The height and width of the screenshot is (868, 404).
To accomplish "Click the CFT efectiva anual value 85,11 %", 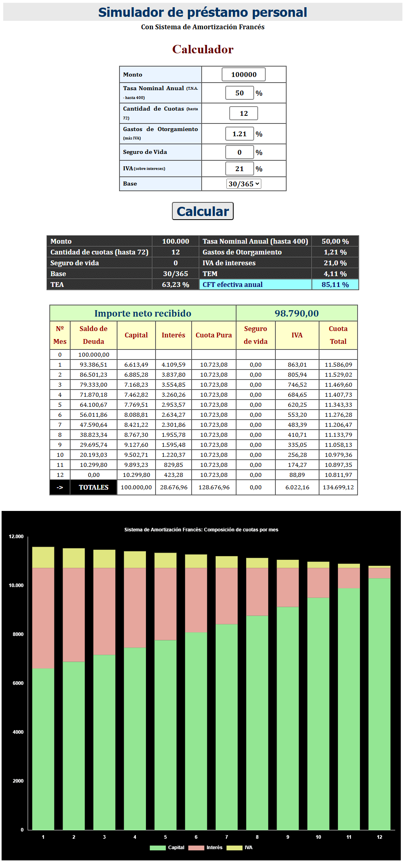I will click(x=335, y=285).
